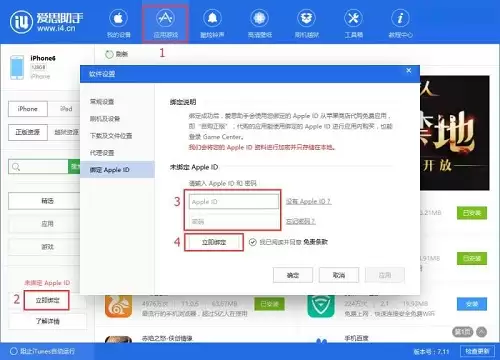
Task: Click the green WiFi shield app icon
Action: tap(321, 306)
